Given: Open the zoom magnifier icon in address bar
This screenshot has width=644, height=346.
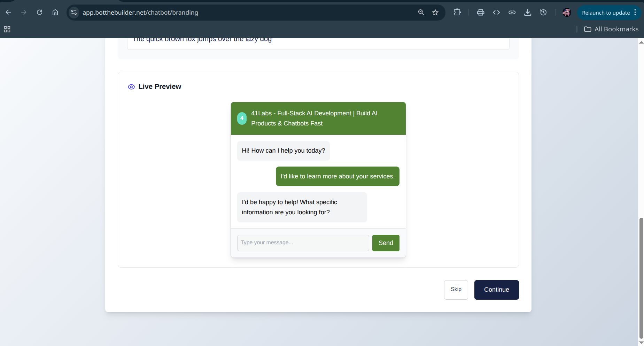Looking at the screenshot, I should (421, 13).
